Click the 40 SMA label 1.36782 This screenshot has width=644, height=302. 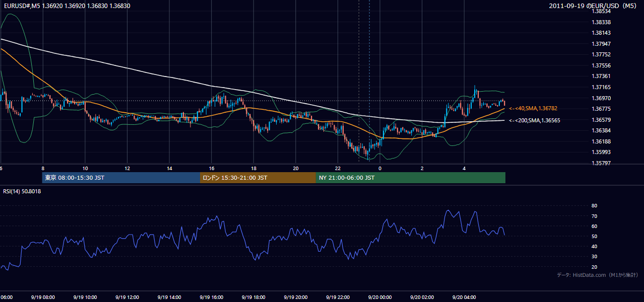(533, 108)
